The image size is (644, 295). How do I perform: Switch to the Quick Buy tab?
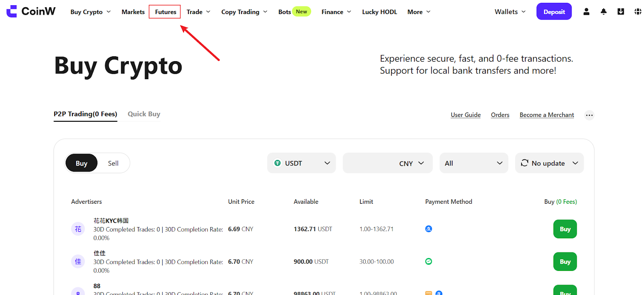point(144,114)
